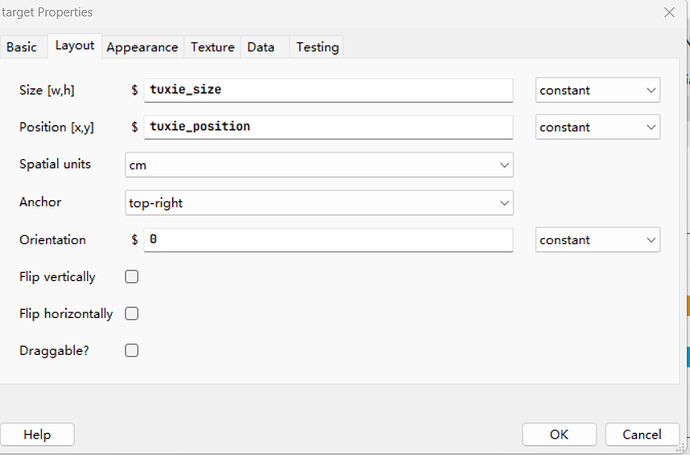The image size is (690, 455).
Task: Open the Anchor dropdown showing top-right
Action: click(x=319, y=203)
